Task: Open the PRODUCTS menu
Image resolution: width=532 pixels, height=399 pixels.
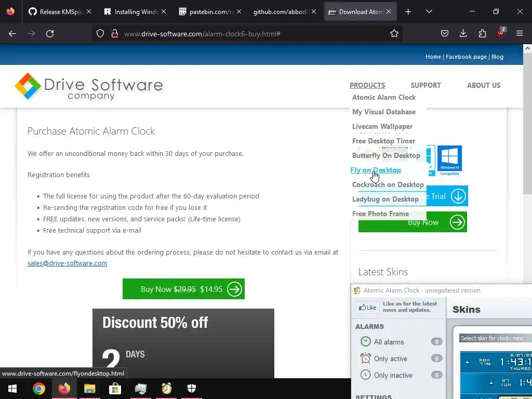Action: [367, 86]
